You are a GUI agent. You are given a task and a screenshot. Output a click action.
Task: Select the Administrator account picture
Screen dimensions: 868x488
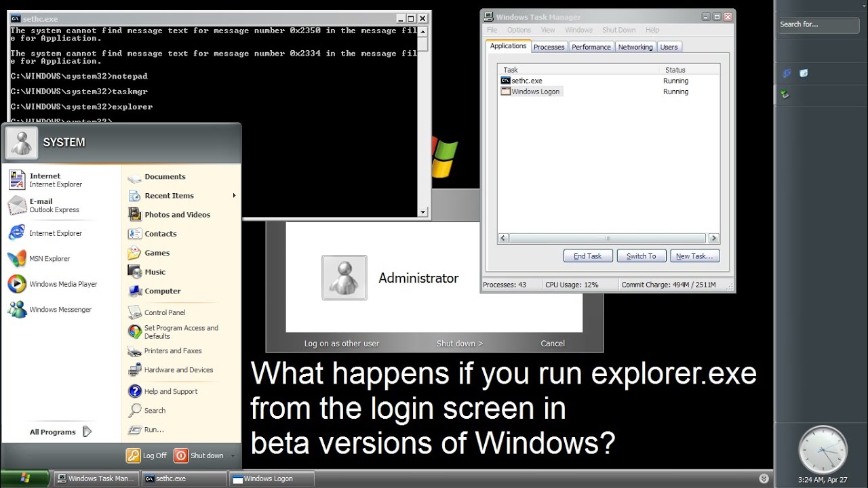(x=344, y=278)
